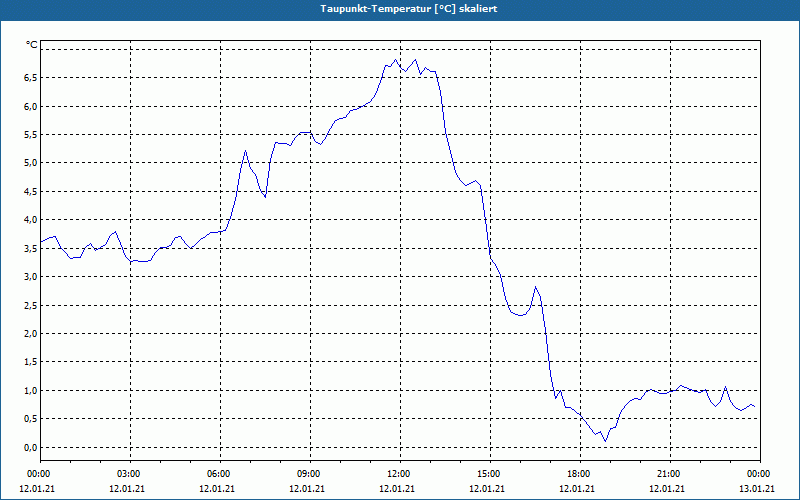
Task: Select the 1,5 y-axis value
Action: click(31, 362)
